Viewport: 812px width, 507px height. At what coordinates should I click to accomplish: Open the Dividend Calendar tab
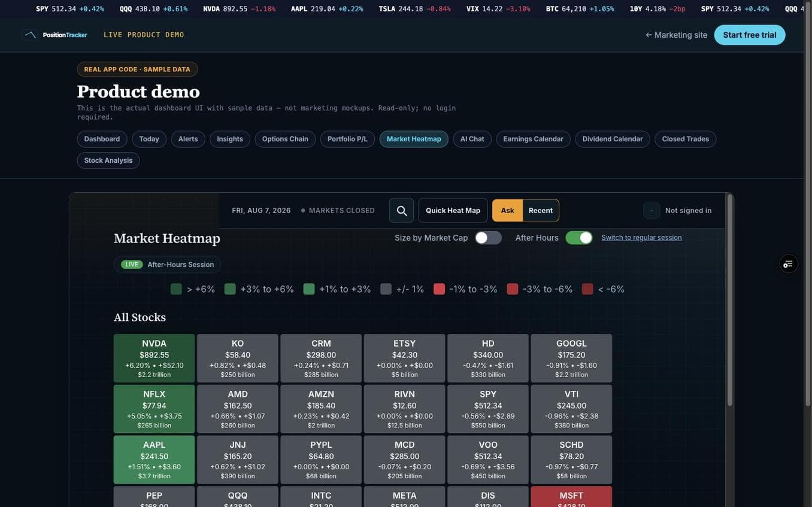point(613,139)
